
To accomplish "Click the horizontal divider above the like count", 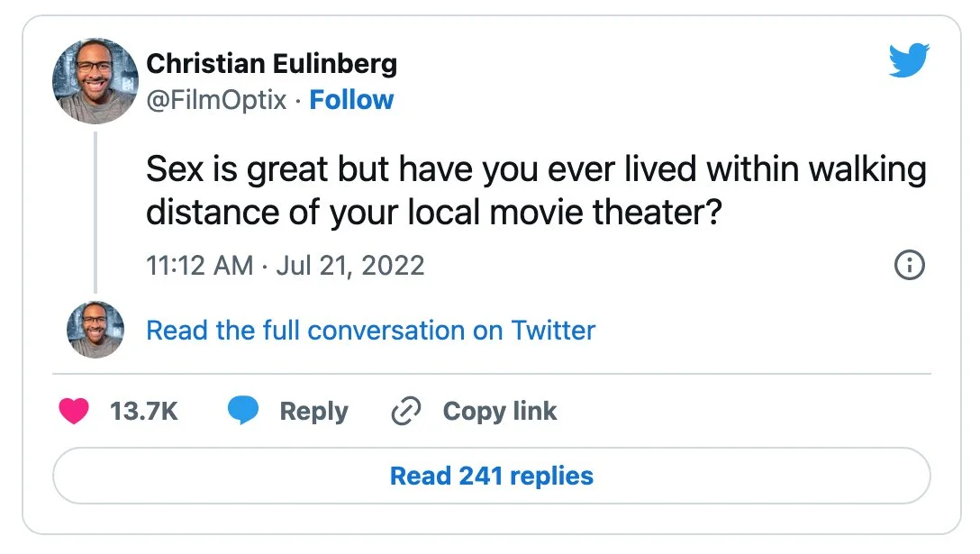I will [x=491, y=373].
